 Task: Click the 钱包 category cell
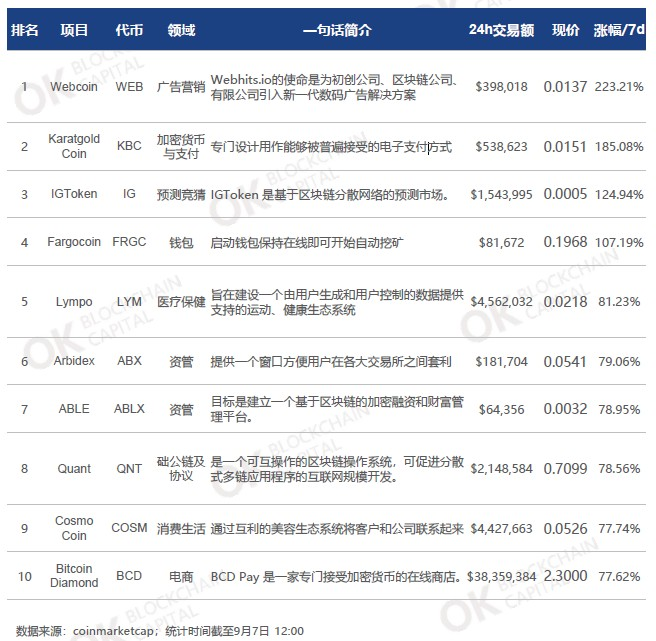[181, 243]
